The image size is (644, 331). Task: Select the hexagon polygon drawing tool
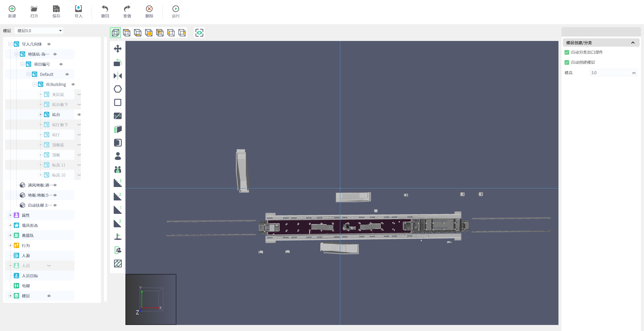click(x=118, y=89)
